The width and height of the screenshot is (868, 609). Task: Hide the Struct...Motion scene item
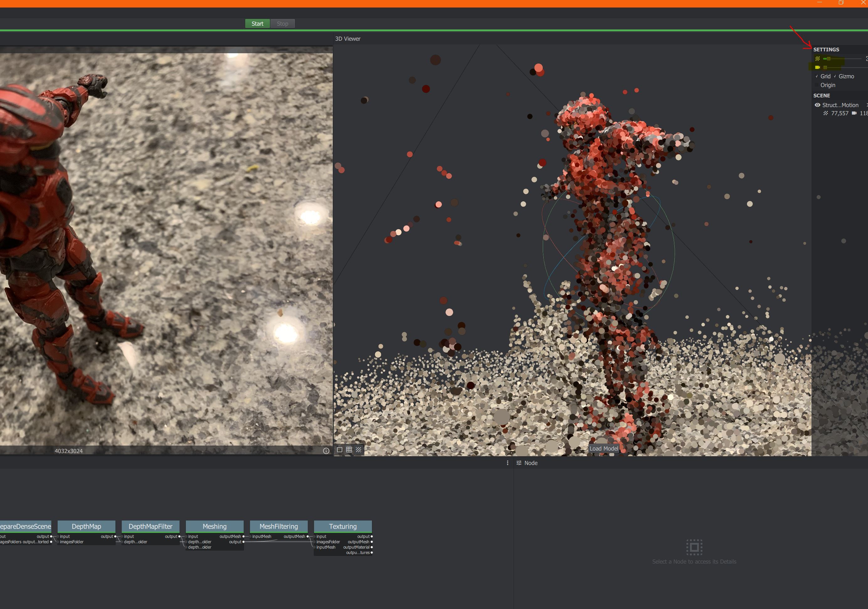point(817,105)
